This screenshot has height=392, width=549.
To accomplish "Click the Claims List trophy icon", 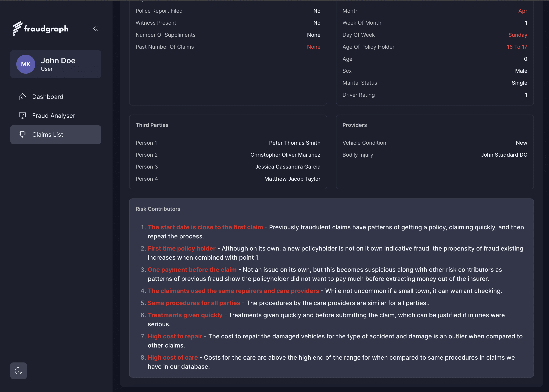I will (x=22, y=135).
